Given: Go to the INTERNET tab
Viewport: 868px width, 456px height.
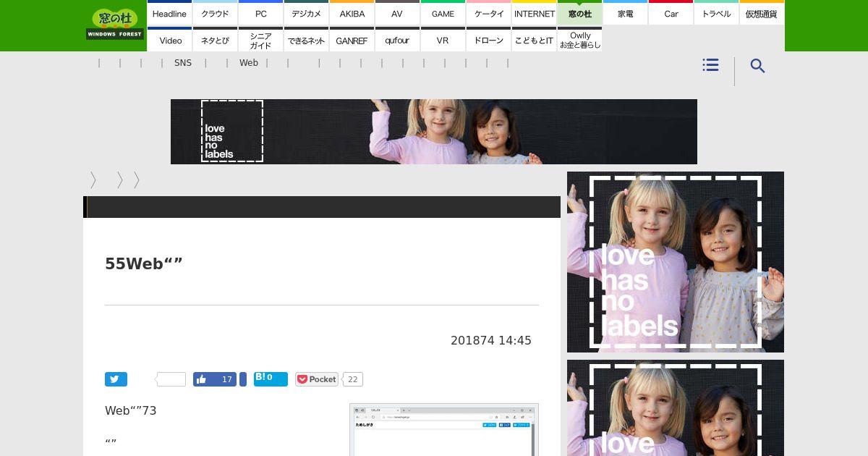Looking at the screenshot, I should point(534,13).
